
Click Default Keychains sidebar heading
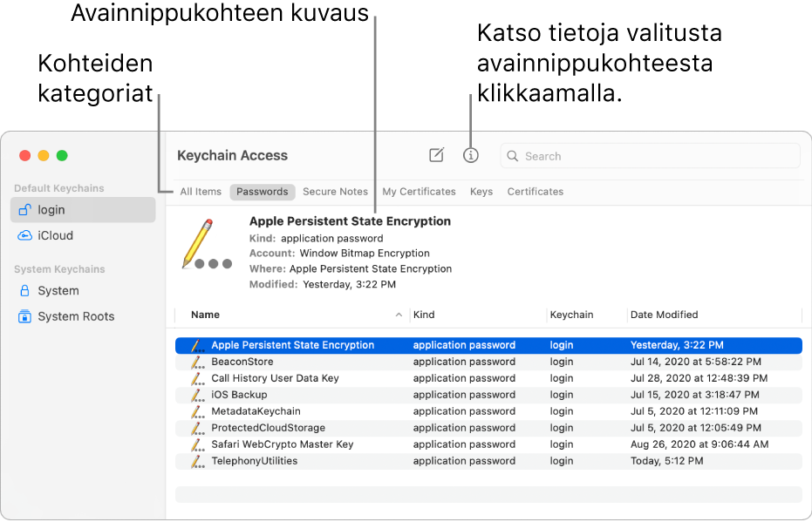[59, 188]
